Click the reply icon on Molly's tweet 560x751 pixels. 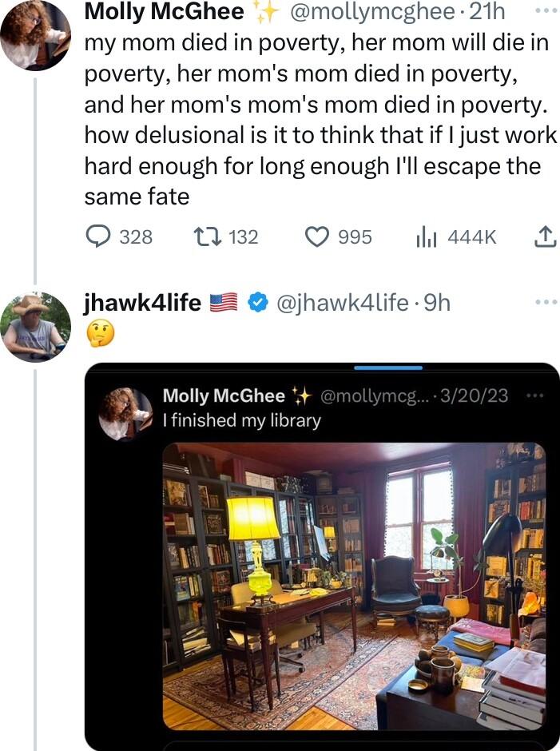pyautogui.click(x=97, y=236)
